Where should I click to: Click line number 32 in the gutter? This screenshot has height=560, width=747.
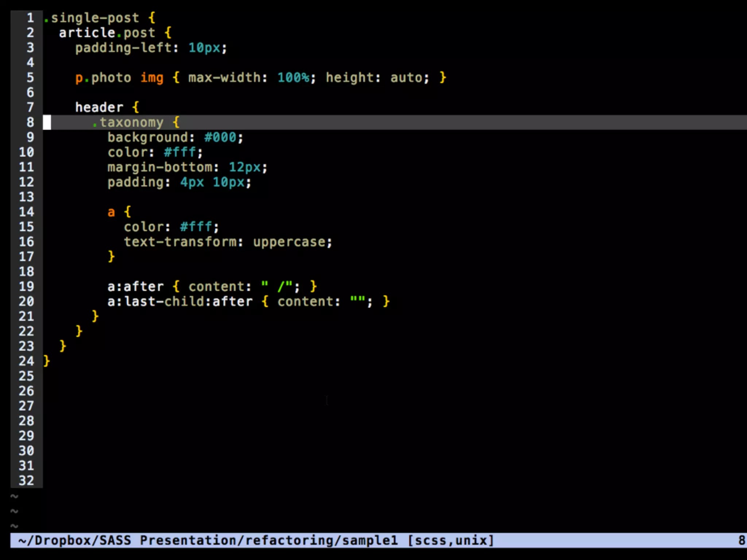[26, 481]
